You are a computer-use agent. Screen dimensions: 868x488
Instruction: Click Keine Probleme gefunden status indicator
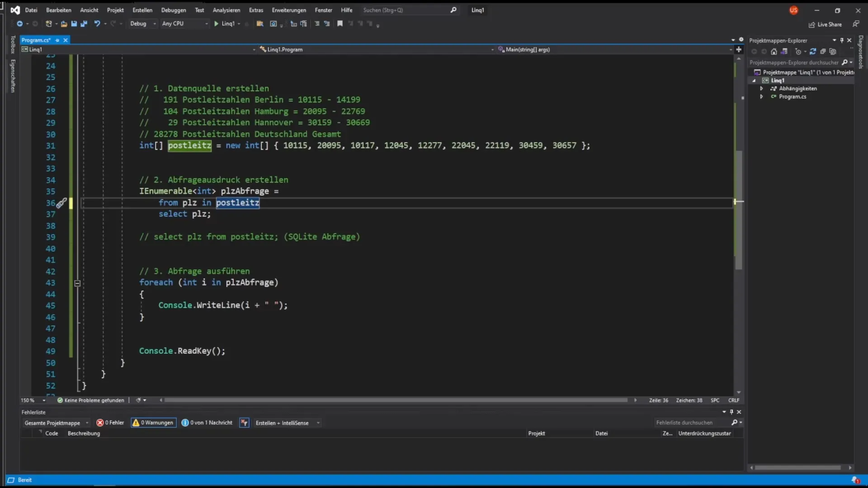tap(91, 400)
